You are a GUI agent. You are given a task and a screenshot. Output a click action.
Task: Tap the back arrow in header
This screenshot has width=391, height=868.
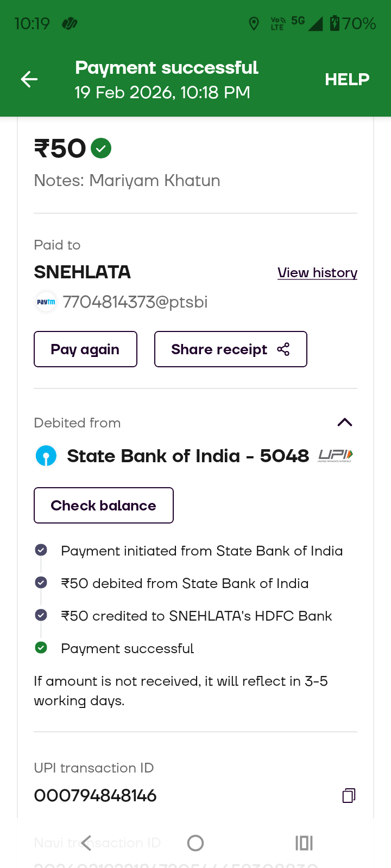pyautogui.click(x=29, y=80)
